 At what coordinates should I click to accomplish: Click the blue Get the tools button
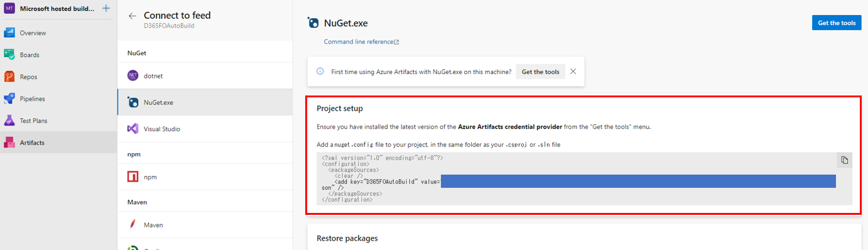[x=837, y=23]
